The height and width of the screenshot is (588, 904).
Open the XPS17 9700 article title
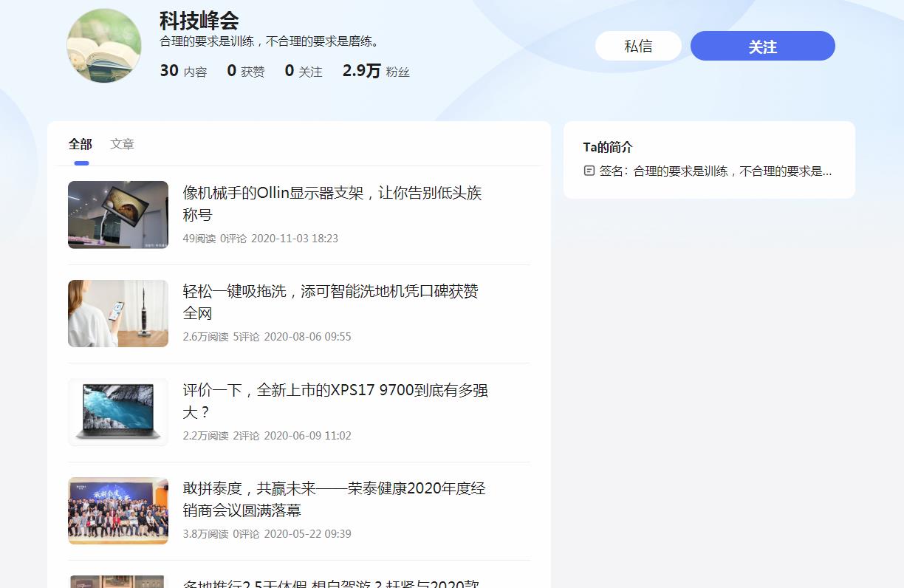(335, 401)
